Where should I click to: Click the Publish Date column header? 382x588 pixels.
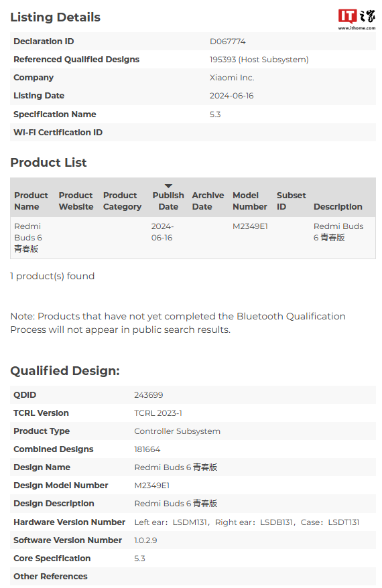168,201
